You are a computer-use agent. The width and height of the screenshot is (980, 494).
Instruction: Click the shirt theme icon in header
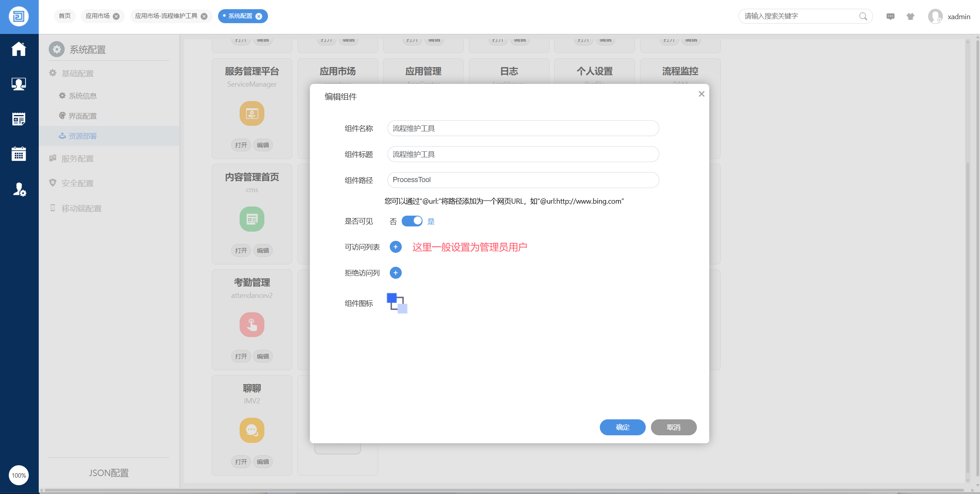pyautogui.click(x=910, y=16)
